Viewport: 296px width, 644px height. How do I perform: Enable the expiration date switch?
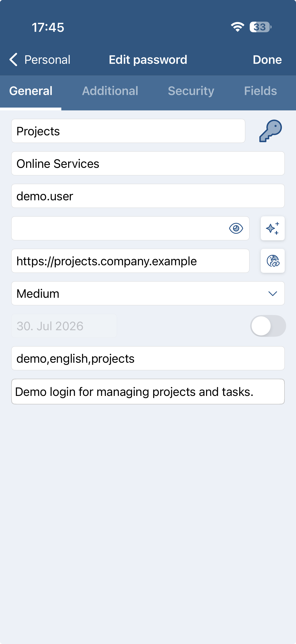click(x=268, y=326)
